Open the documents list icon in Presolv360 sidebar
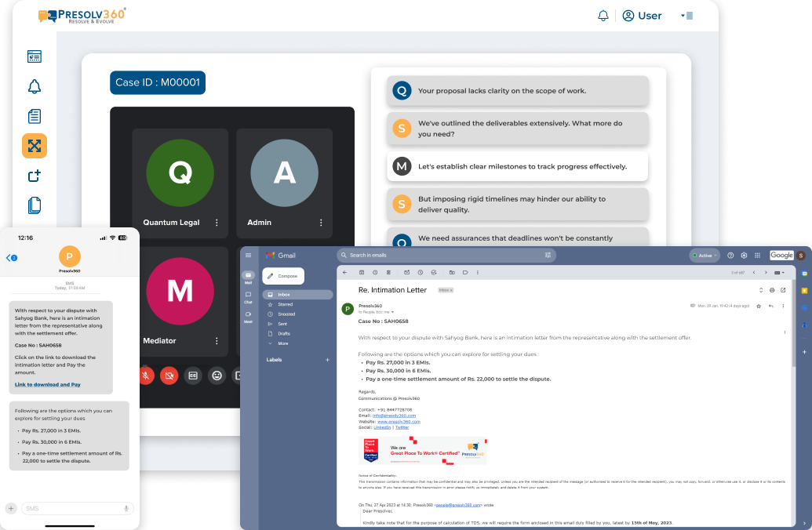Image resolution: width=812 pixels, height=530 pixels. tap(35, 116)
